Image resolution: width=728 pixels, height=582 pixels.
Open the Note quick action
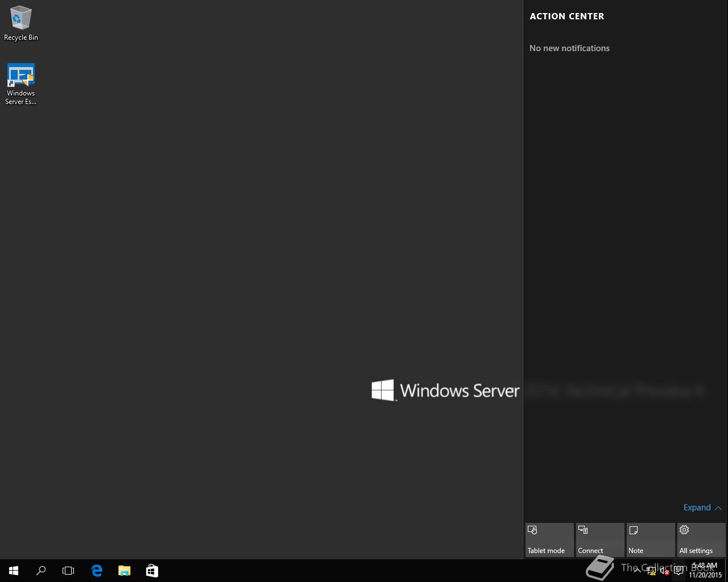coord(651,540)
